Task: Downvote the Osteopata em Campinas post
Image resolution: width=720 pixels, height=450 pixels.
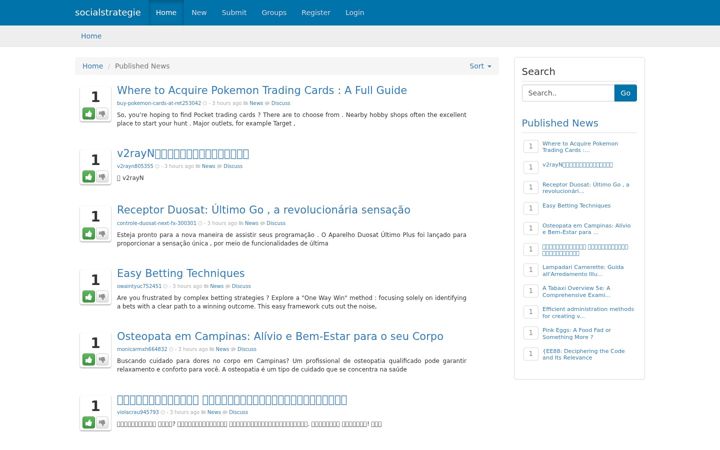Action: [102, 360]
